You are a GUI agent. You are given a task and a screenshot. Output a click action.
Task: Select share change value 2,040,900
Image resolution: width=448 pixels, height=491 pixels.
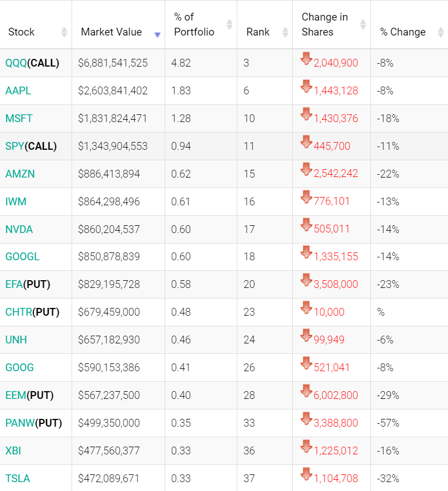[335, 63]
